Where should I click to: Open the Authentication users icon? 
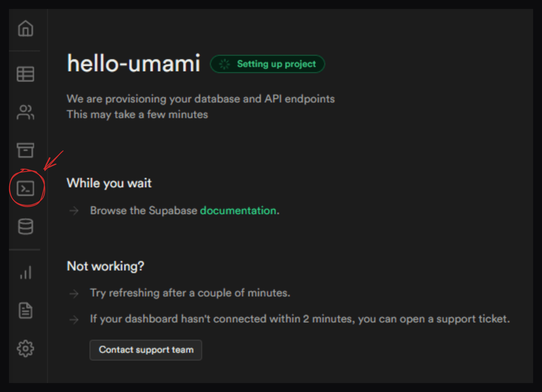[25, 112]
